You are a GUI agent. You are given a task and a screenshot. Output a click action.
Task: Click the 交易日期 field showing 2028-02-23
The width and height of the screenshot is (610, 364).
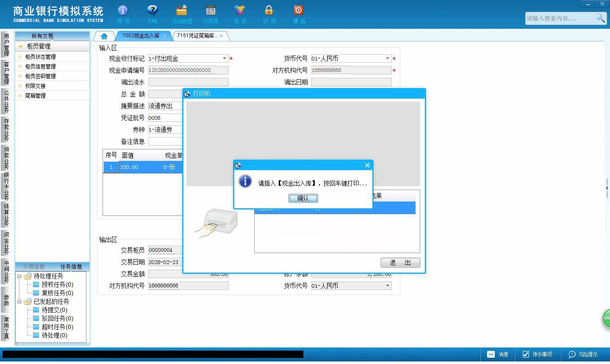coord(166,262)
